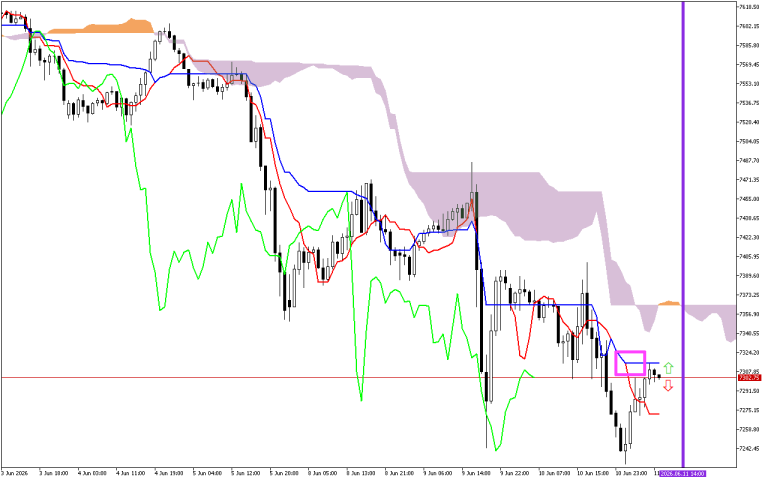Click the 7455.00 price axis label
Screen dimensions: 768x480
tap(749, 199)
